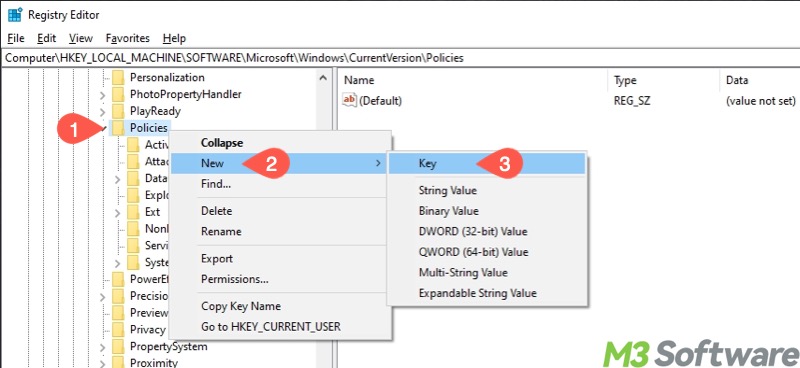Click the registry path address bar
Image resolution: width=800 pixels, height=368 pixels.
[400, 58]
